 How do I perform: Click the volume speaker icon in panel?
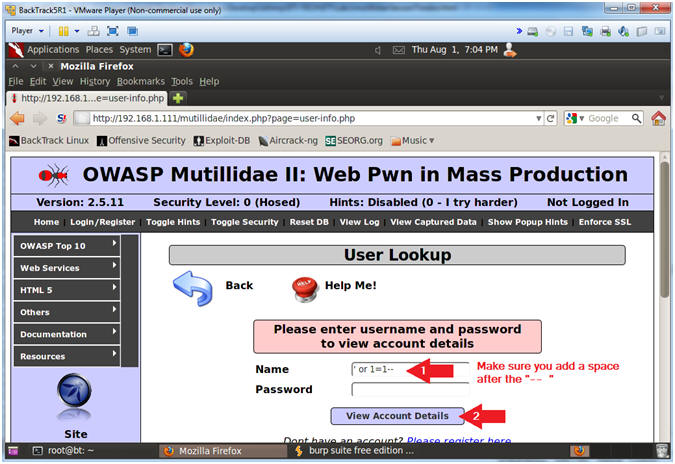[378, 50]
